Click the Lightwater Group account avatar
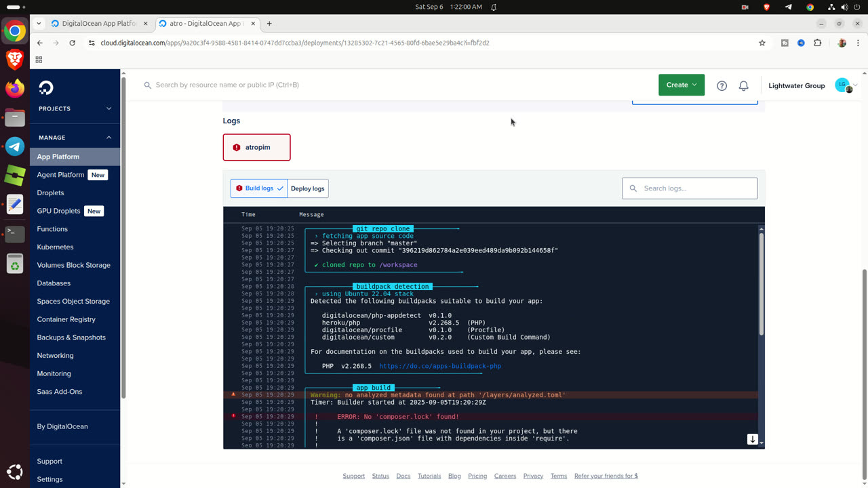This screenshot has width=868, height=488. (843, 85)
